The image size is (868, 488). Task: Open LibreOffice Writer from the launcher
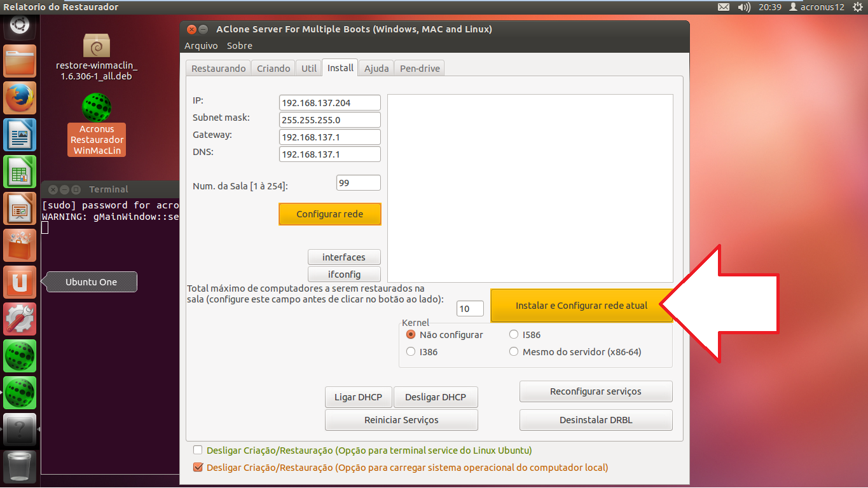pyautogui.click(x=20, y=135)
